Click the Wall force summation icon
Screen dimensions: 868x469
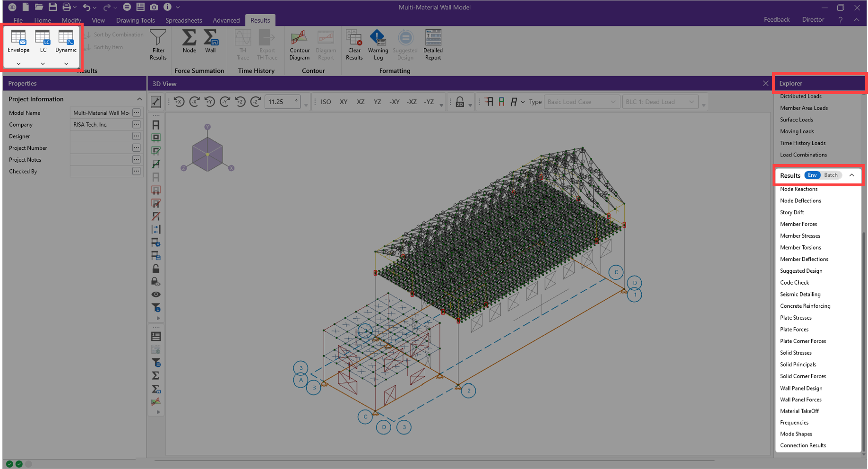click(x=210, y=41)
